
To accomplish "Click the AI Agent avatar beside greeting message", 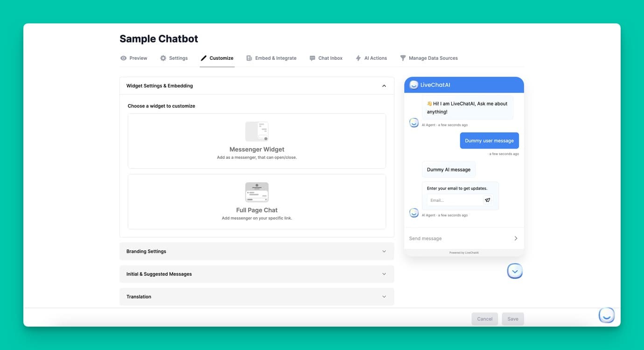I will coord(413,123).
